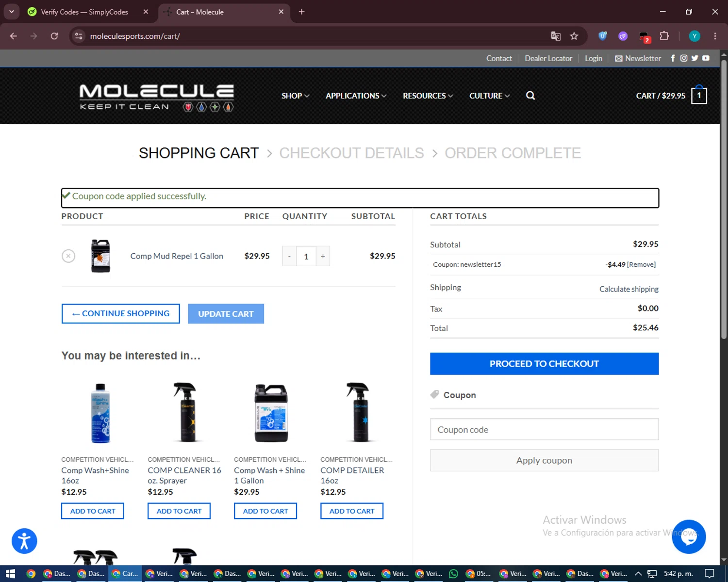The height and width of the screenshot is (582, 728).
Task: Open Molecule's Facebook page icon
Action: (673, 58)
